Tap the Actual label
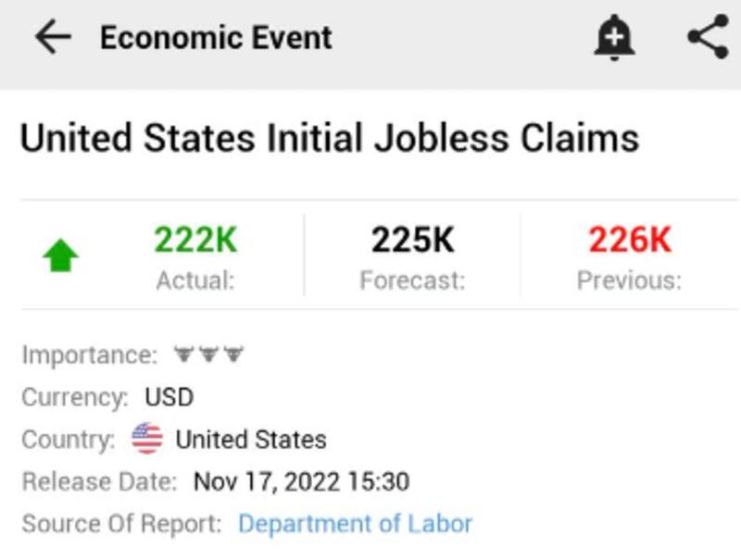The width and height of the screenshot is (741, 560). (x=195, y=280)
